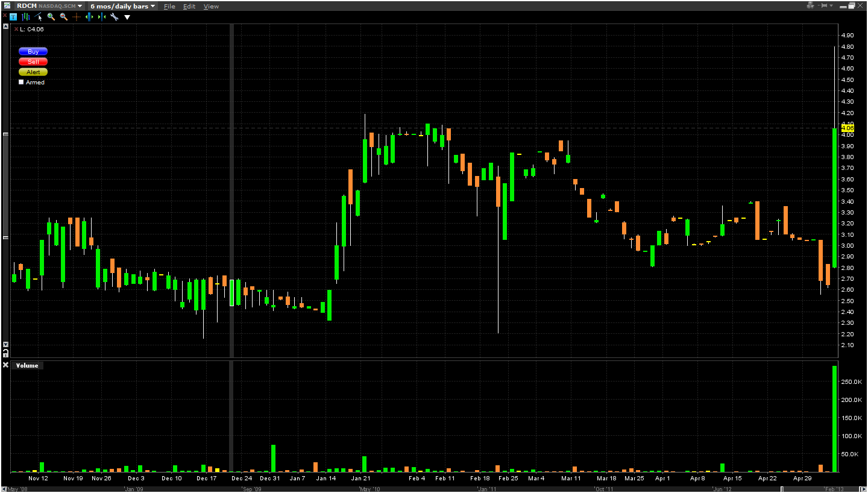Click the bottom timeline scrollbar left arrow
The width and height of the screenshot is (868, 493).
coord(4,489)
